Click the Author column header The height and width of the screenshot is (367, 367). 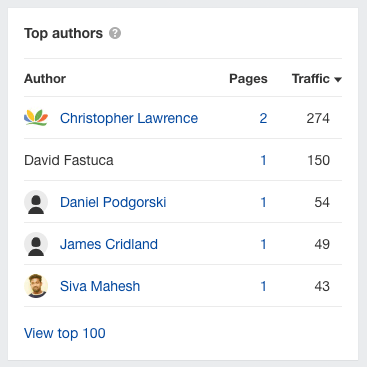coord(45,79)
